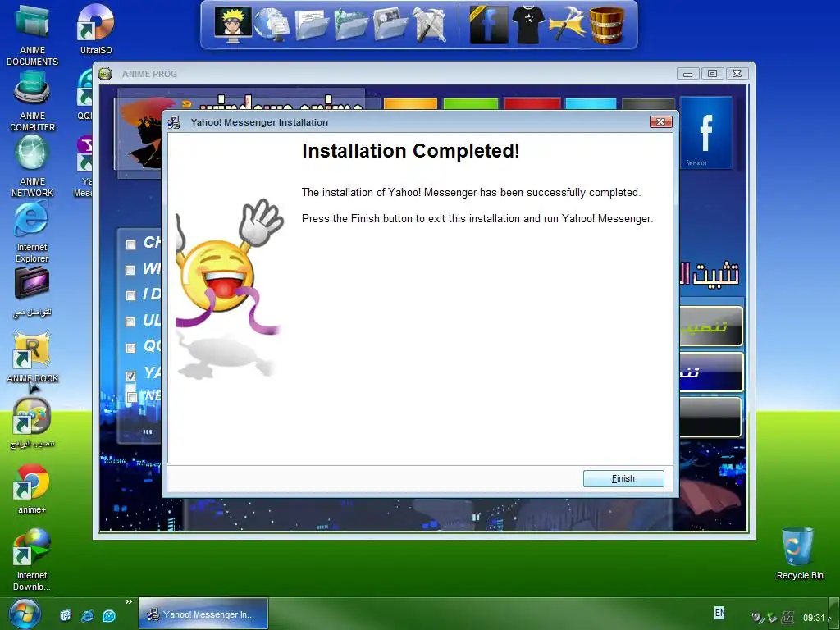Close the ANIME PROG window
The width and height of the screenshot is (840, 630).
point(737,74)
